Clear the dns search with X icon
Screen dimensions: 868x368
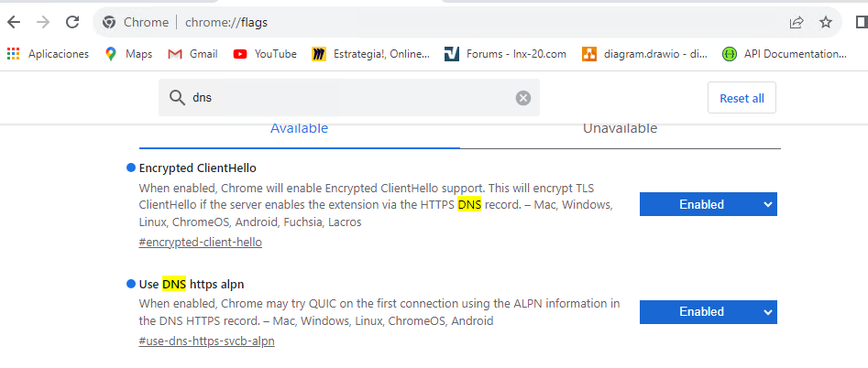pyautogui.click(x=523, y=98)
